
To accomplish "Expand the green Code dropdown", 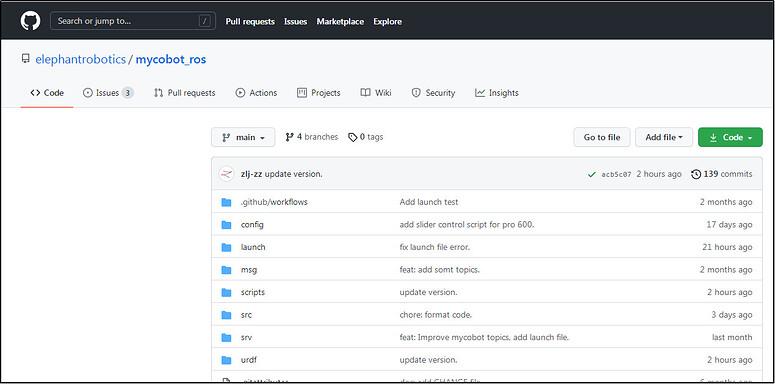I will coord(730,137).
